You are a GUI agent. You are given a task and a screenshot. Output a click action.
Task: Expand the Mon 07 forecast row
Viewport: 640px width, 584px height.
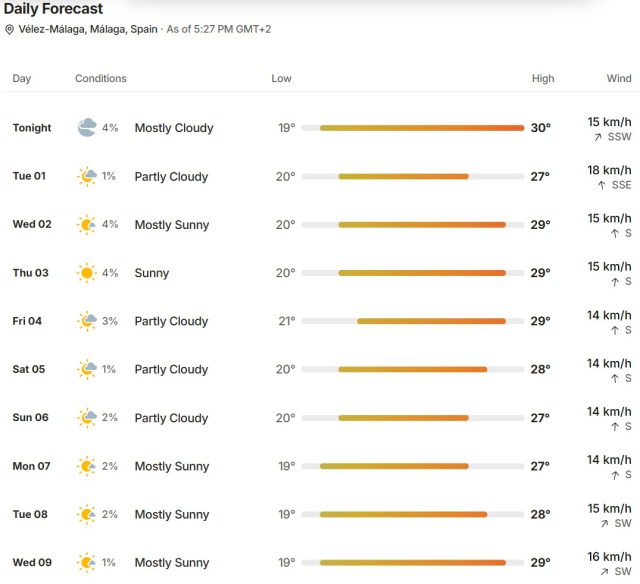[320, 466]
